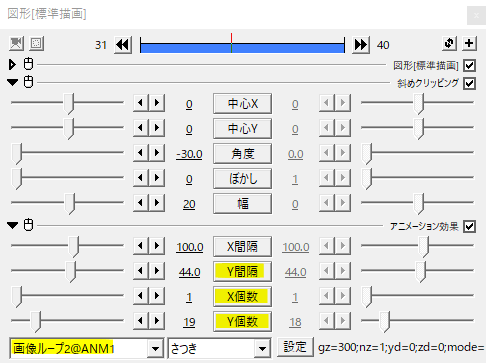Click the 設定 button

point(295,347)
